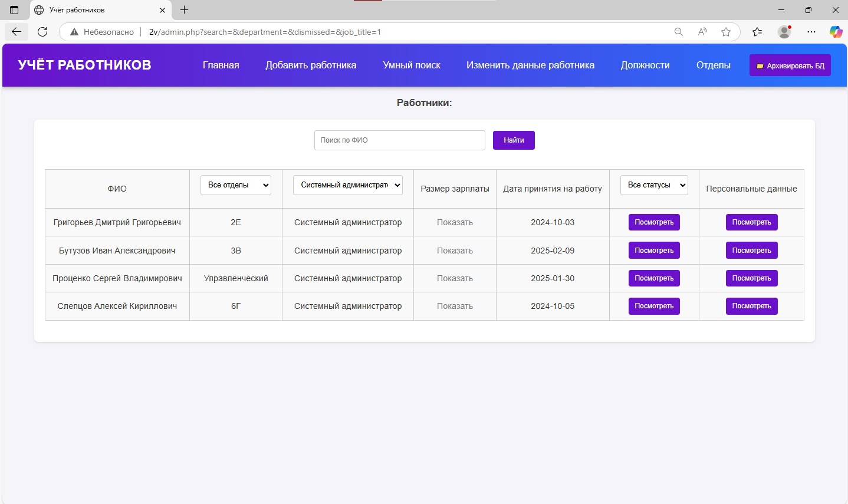This screenshot has height=504, width=848.
Task: Click department cell 2Е
Action: pyautogui.click(x=236, y=222)
